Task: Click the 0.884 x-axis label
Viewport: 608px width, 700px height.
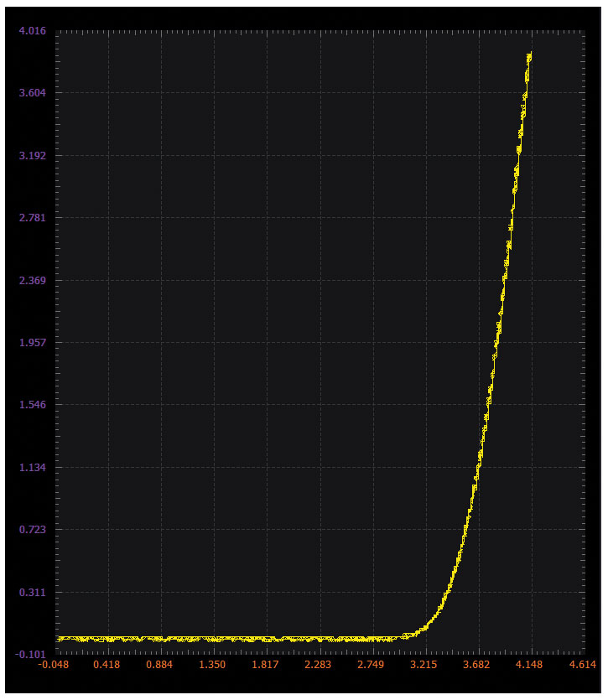Action: pyautogui.click(x=159, y=665)
